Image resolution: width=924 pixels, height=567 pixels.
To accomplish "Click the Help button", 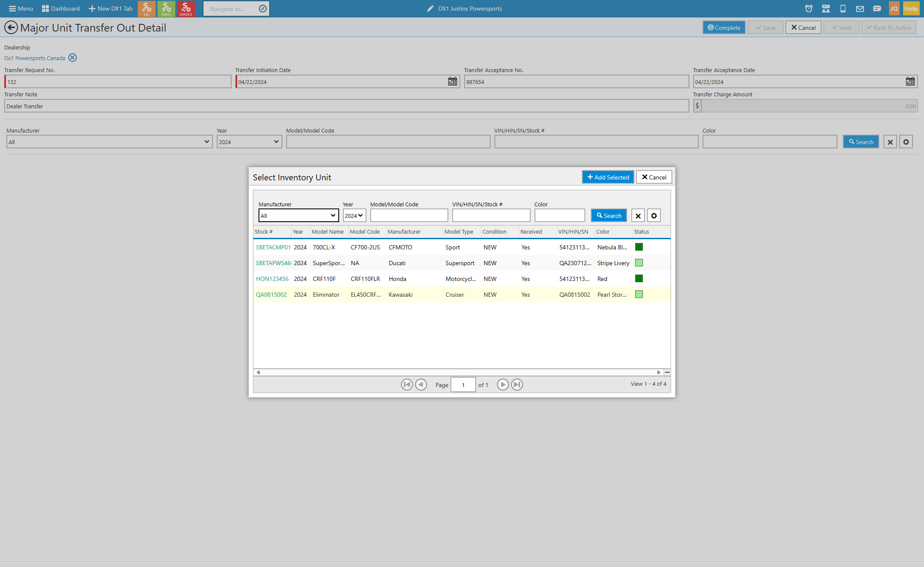I will pos(911,9).
